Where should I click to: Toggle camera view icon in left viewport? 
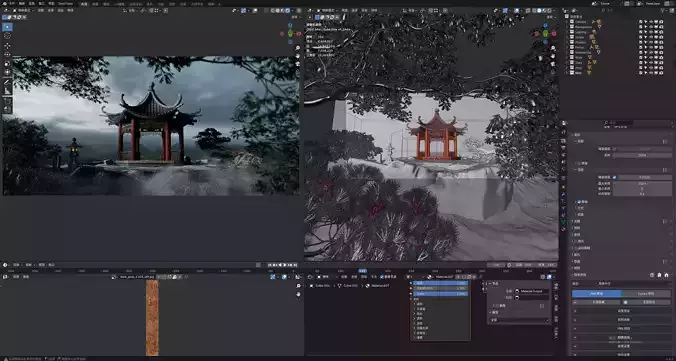(297, 63)
